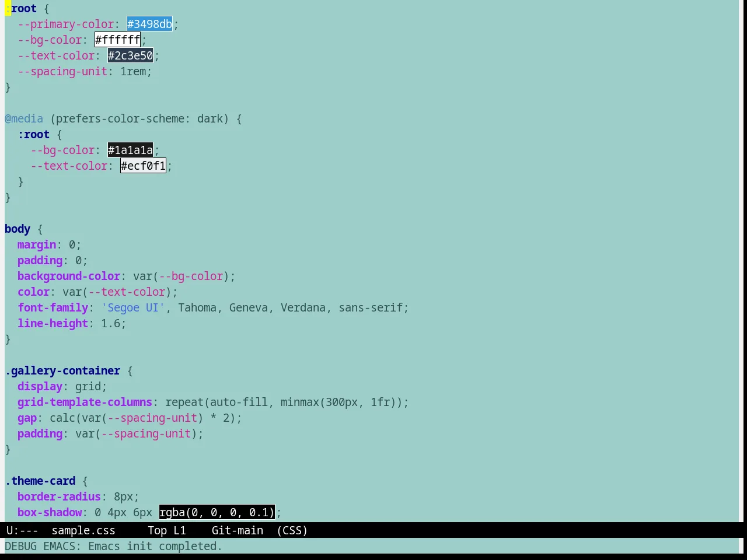
Task: Click the Top position indicator in mode line
Action: (157, 530)
